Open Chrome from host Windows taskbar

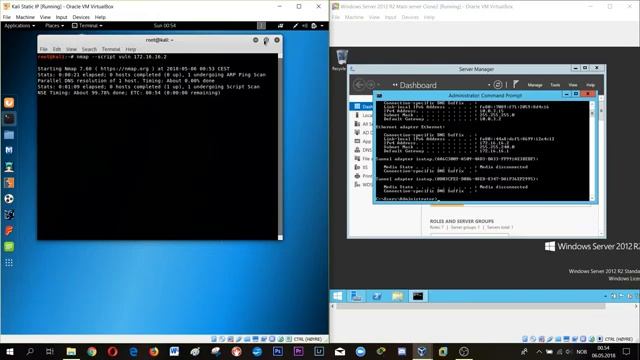click(92, 351)
